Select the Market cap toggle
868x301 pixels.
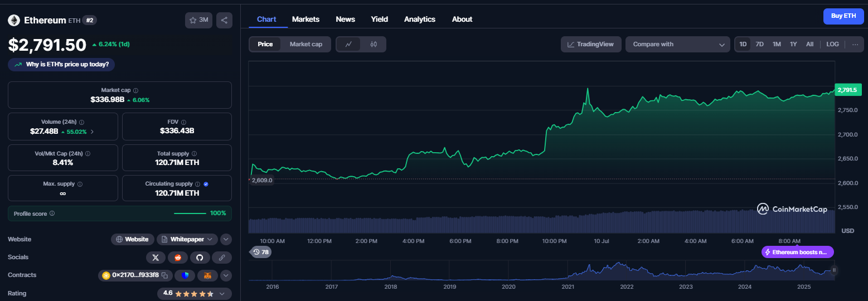coord(306,44)
